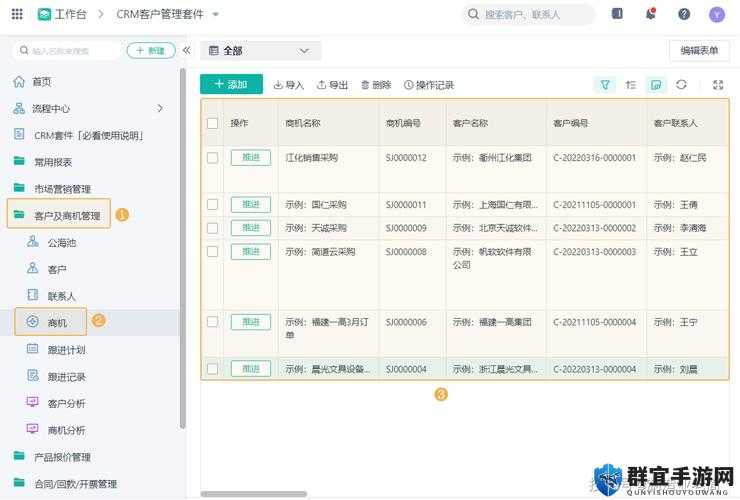
Task: Click the 跟进记录 record icon
Action: (33, 376)
